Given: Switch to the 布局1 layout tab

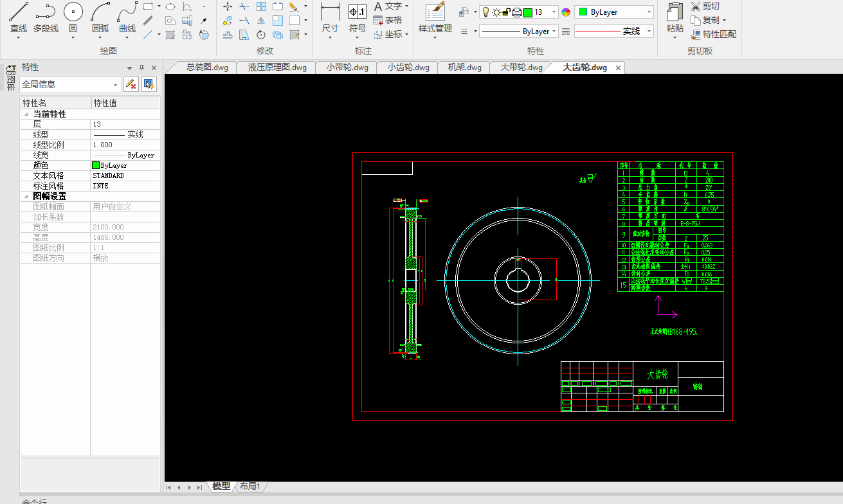Looking at the screenshot, I should [249, 487].
